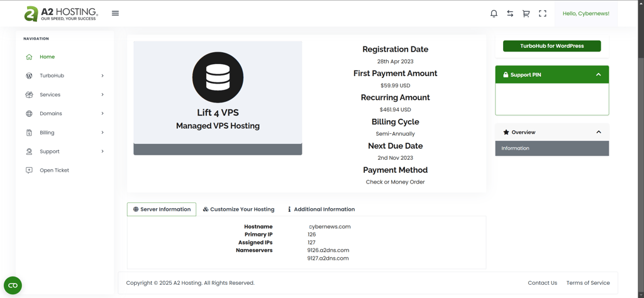The height and width of the screenshot is (298, 644).
Task: Click the $461.94 USD recurring amount
Action: [395, 109]
